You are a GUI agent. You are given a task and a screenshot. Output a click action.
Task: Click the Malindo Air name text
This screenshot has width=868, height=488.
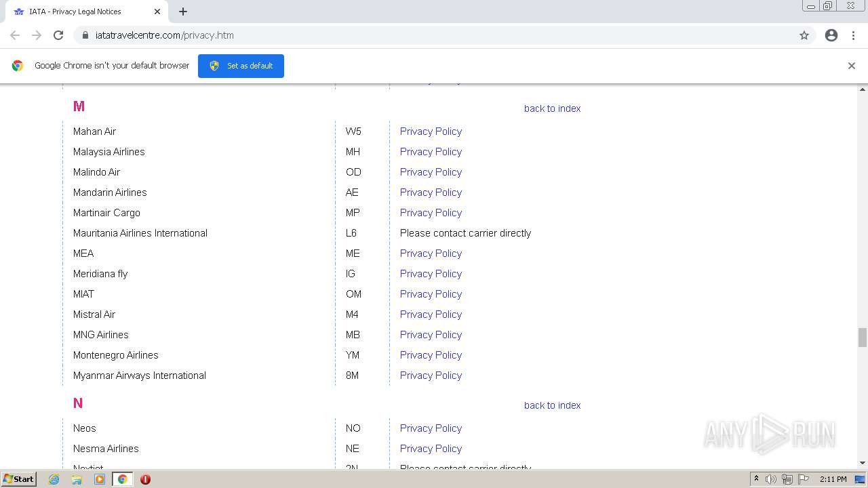96,172
